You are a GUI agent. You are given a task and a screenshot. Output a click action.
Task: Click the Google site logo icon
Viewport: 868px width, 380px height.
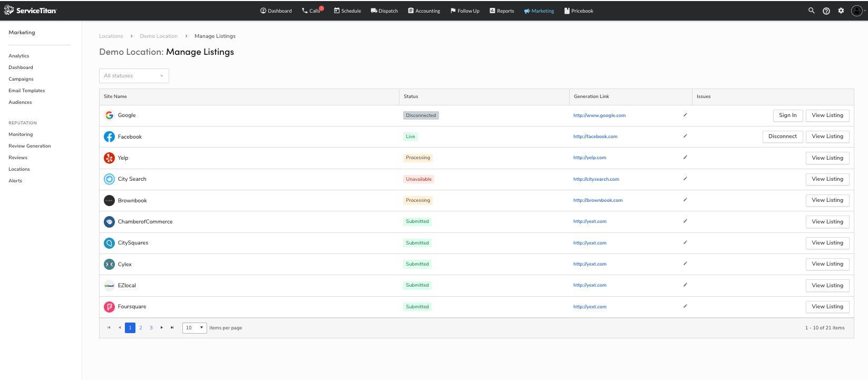(109, 115)
